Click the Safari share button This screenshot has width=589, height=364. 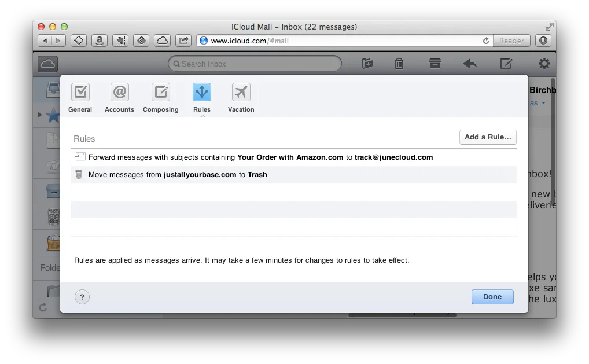183,41
